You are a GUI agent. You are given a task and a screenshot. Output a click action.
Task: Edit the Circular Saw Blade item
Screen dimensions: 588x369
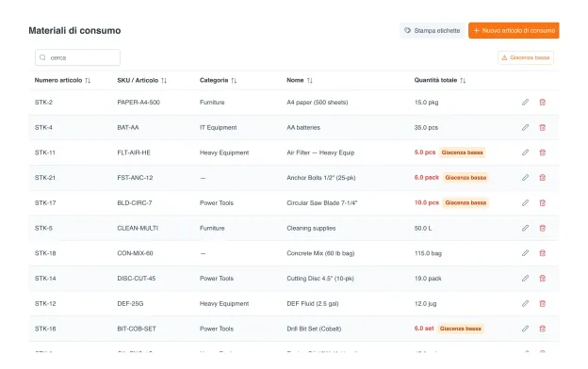pyautogui.click(x=525, y=202)
